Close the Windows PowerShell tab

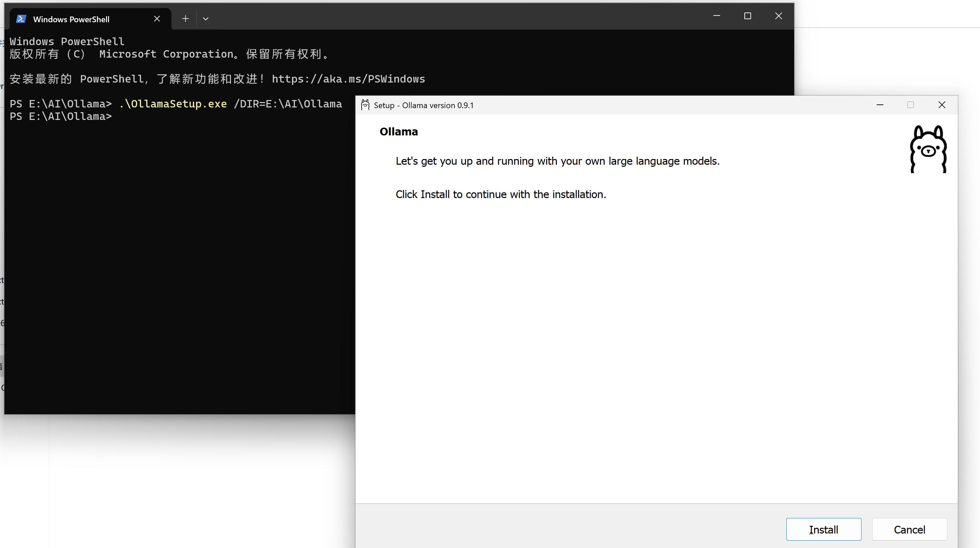[157, 19]
